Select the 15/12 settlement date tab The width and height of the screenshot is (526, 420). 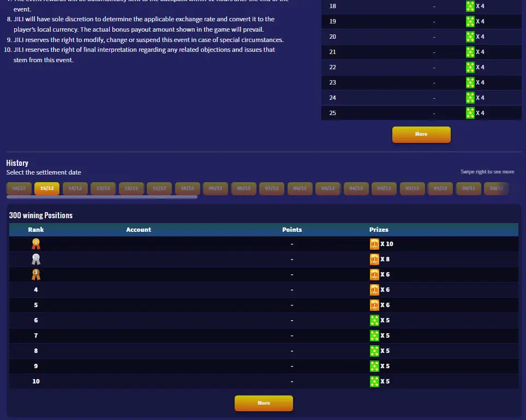[47, 188]
